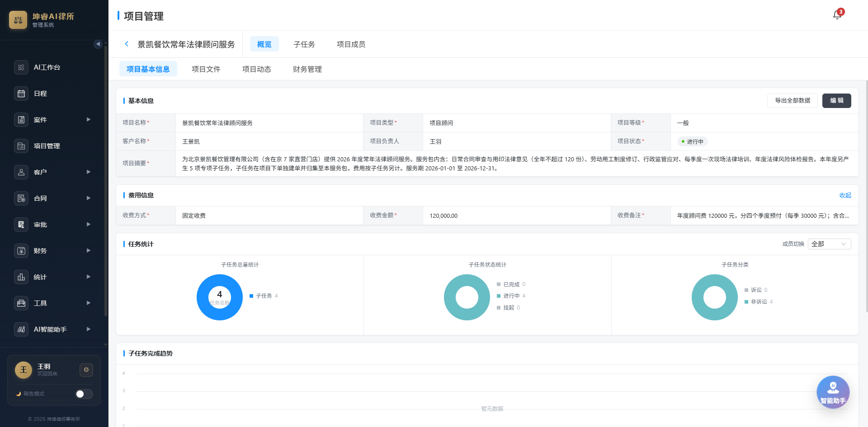Switch to the 项目成员 tab

(x=351, y=44)
